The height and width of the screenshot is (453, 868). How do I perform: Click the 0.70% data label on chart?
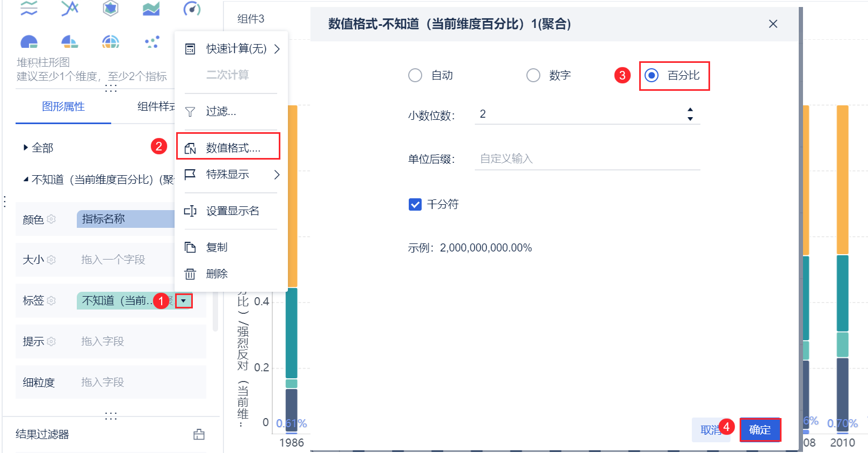click(x=842, y=424)
